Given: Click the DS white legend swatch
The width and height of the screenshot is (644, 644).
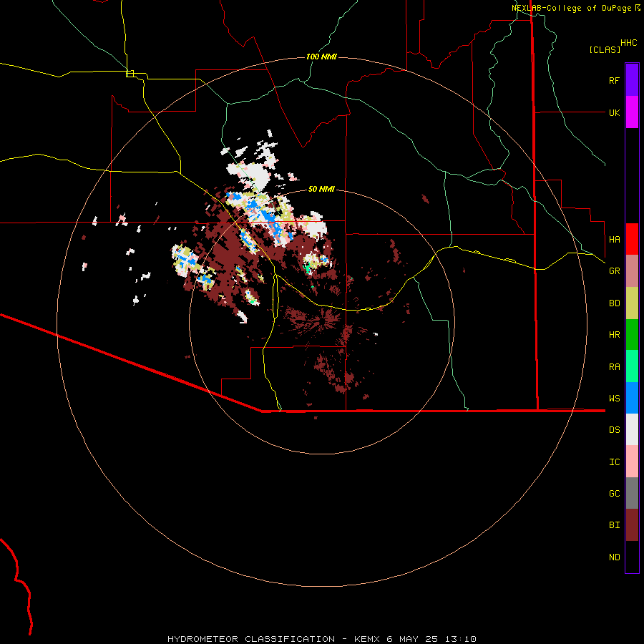Looking at the screenshot, I should click(632, 429).
